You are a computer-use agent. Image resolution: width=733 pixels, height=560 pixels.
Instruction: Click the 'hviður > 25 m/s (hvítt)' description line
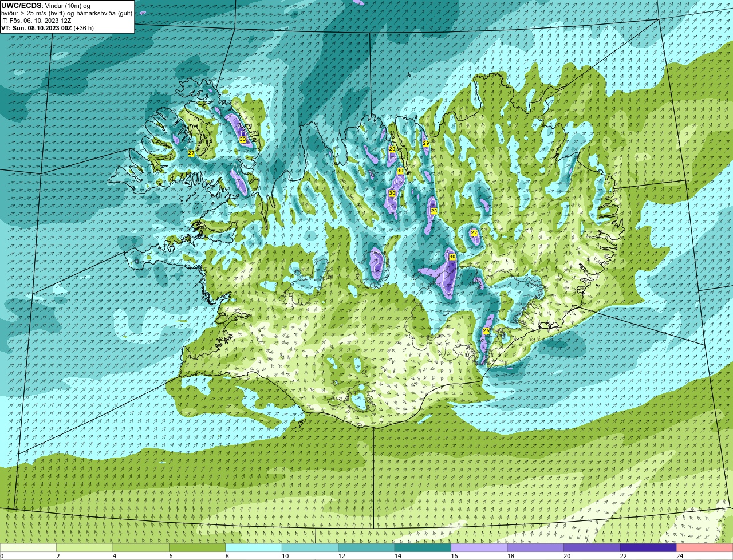point(66,13)
